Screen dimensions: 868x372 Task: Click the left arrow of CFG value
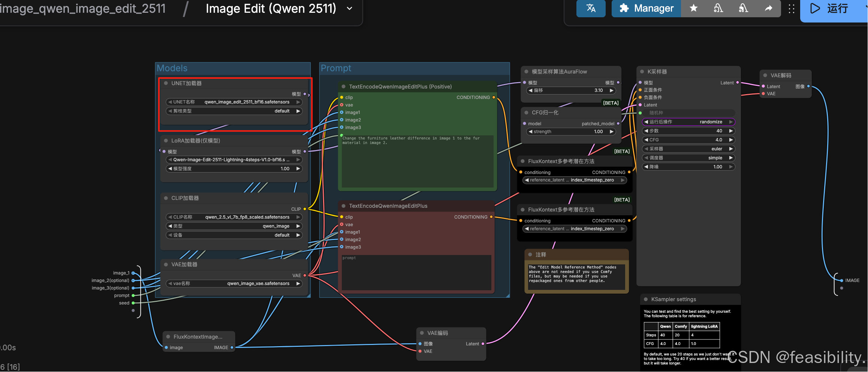point(646,140)
